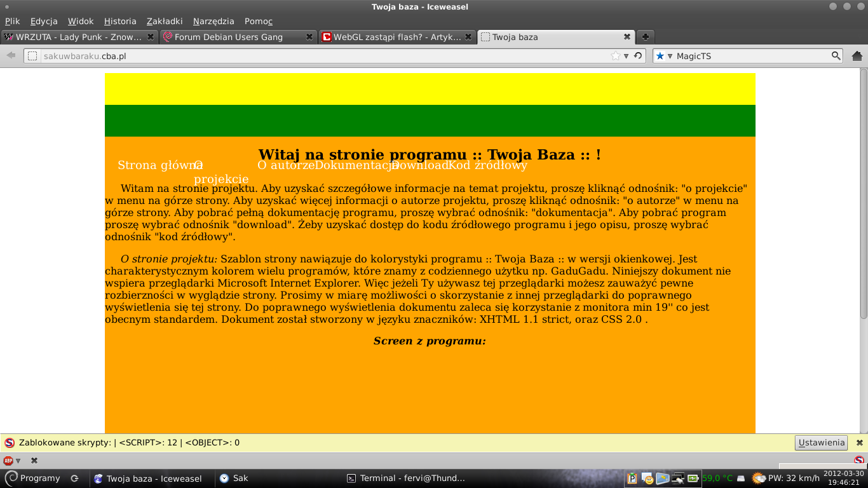Click the Ustawienia button
This screenshot has height=488, width=868.
point(821,443)
